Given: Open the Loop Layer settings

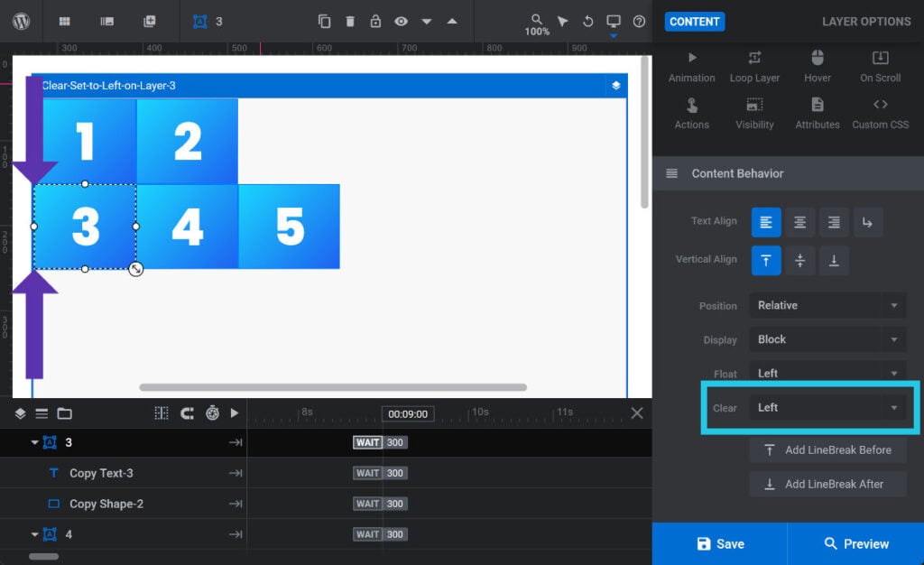Looking at the screenshot, I should pos(754,67).
